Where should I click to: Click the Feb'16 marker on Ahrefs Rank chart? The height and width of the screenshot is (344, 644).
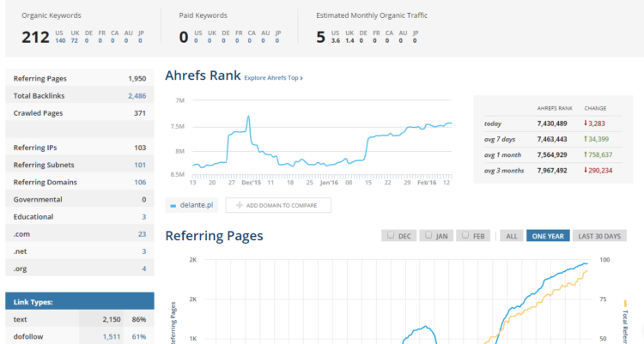427,183
